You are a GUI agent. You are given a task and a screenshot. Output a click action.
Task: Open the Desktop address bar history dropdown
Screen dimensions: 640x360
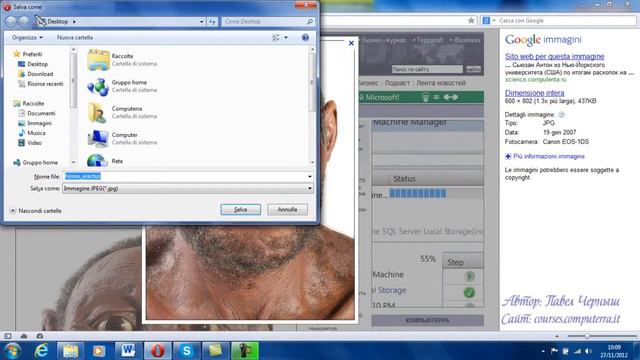[x=202, y=22]
